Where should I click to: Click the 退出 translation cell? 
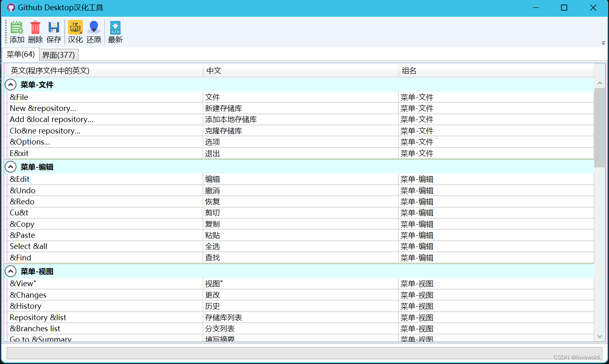pos(301,153)
